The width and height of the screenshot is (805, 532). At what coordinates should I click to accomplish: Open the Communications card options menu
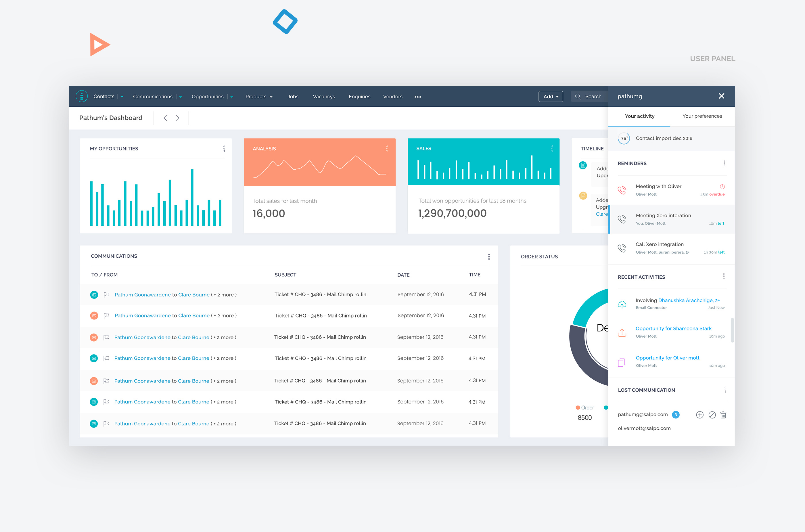point(489,257)
